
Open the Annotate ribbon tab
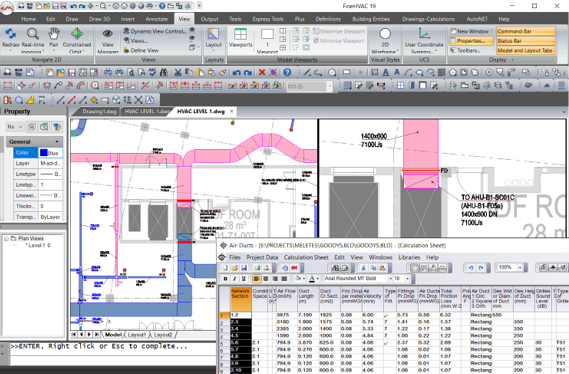157,19
